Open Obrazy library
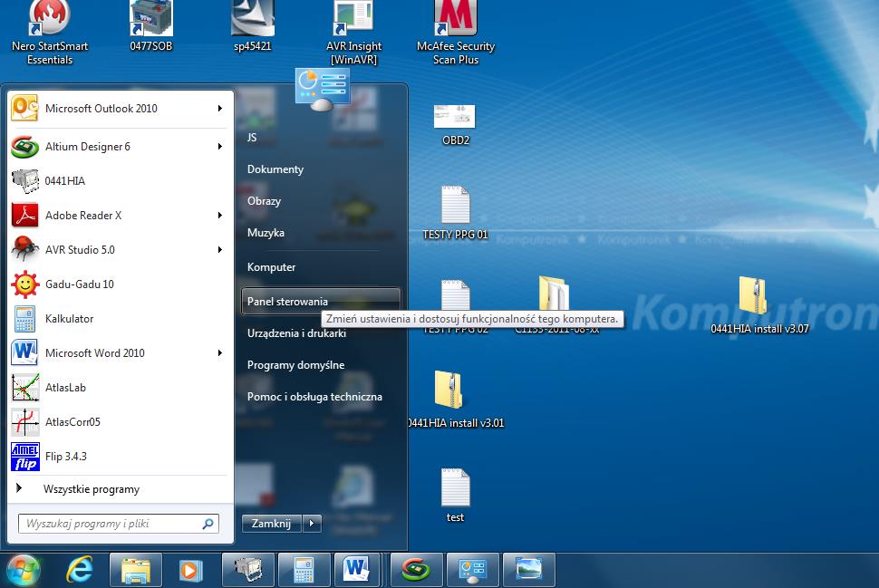Image resolution: width=879 pixels, height=588 pixels. pyautogui.click(x=321, y=200)
